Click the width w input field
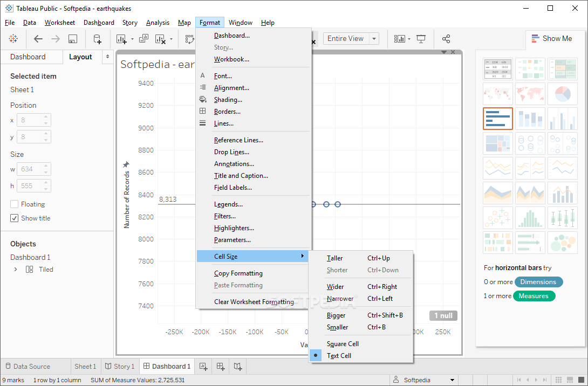 point(30,169)
